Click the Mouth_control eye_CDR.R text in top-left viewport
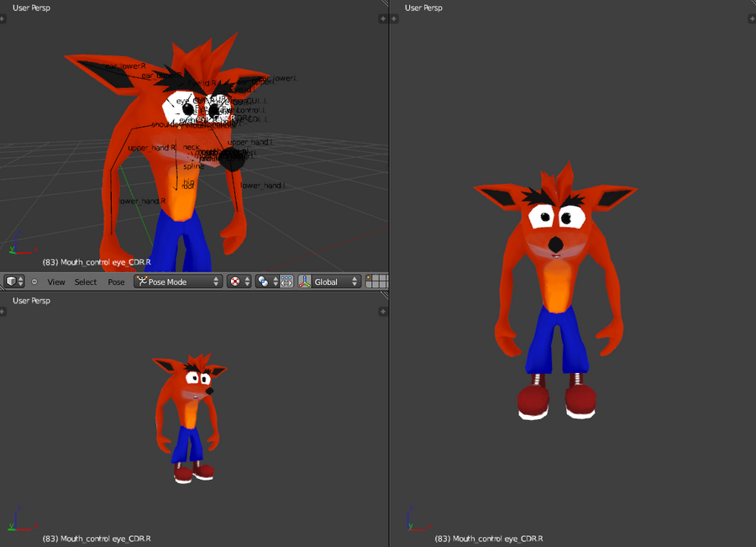This screenshot has height=547, width=756. pyautogui.click(x=106, y=262)
